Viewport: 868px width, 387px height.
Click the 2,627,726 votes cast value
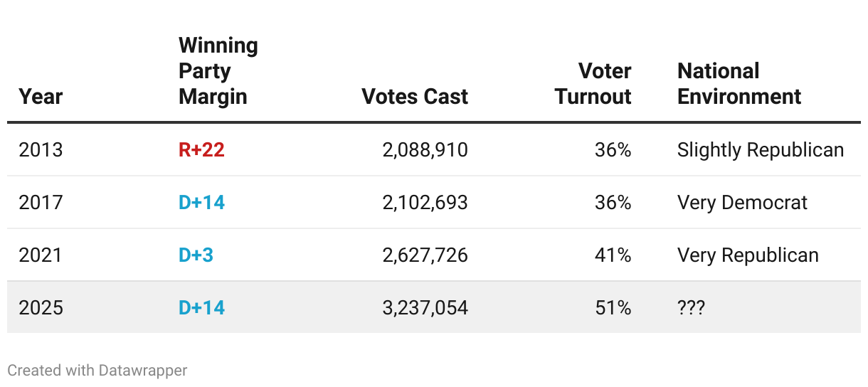[x=425, y=255]
